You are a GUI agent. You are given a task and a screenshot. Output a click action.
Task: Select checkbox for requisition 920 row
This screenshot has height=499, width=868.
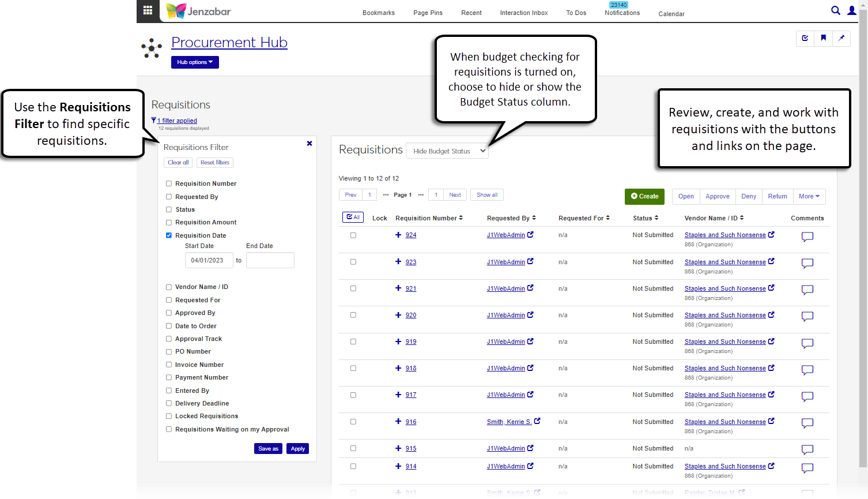(353, 315)
